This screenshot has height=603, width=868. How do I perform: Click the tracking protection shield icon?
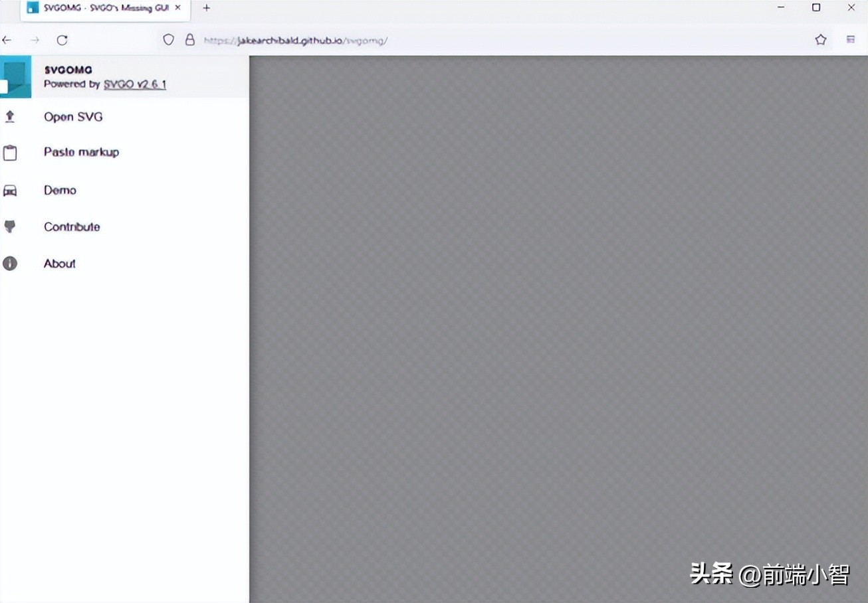pos(168,39)
